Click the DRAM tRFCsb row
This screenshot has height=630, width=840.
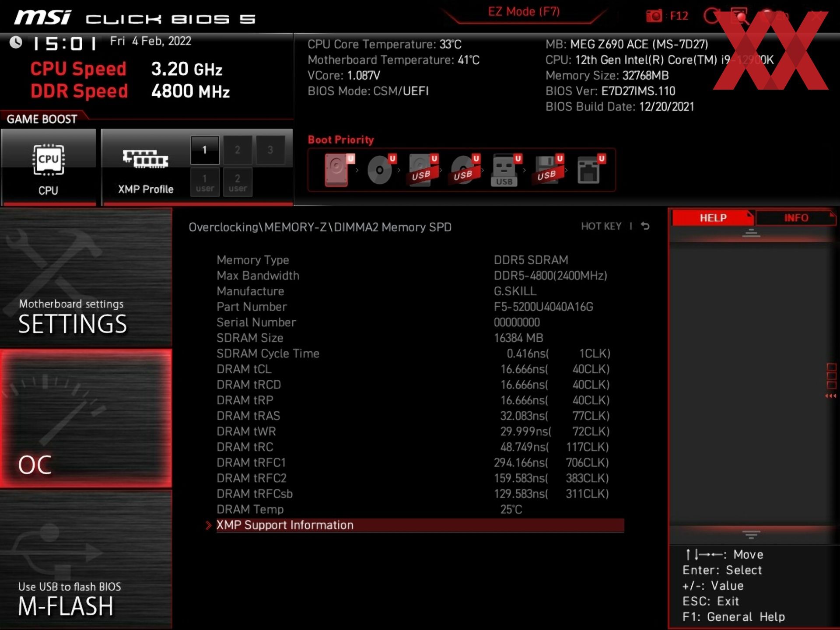(x=420, y=494)
